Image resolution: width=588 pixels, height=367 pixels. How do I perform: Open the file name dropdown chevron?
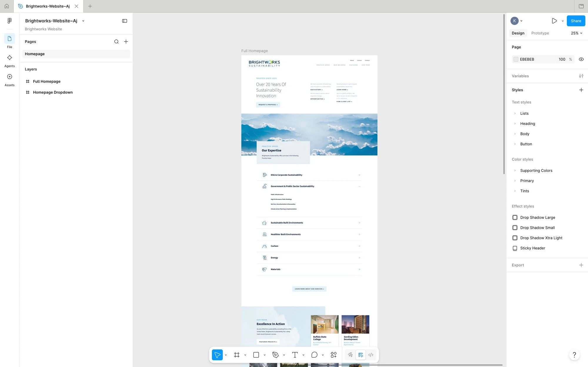[83, 21]
